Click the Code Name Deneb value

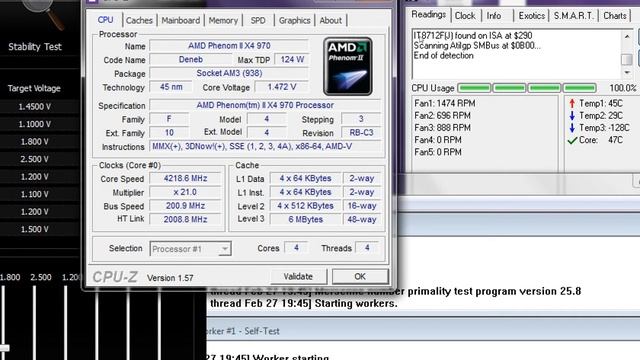coord(191,59)
